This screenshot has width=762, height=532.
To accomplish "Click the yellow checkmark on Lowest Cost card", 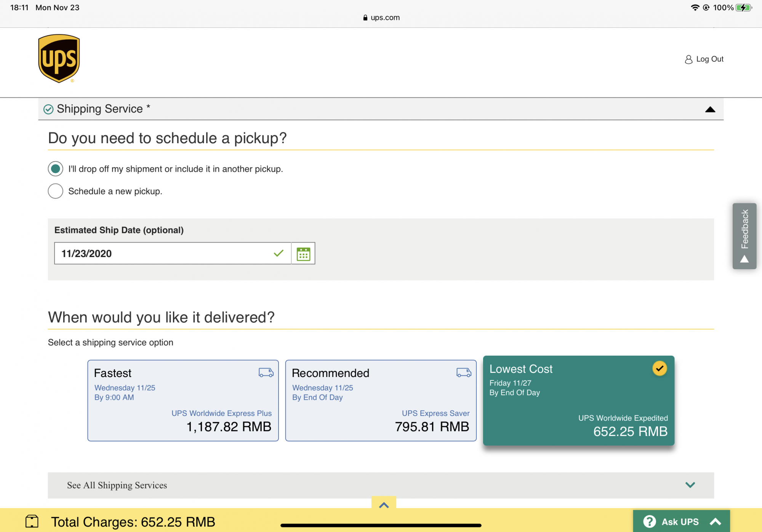I will tap(660, 368).
